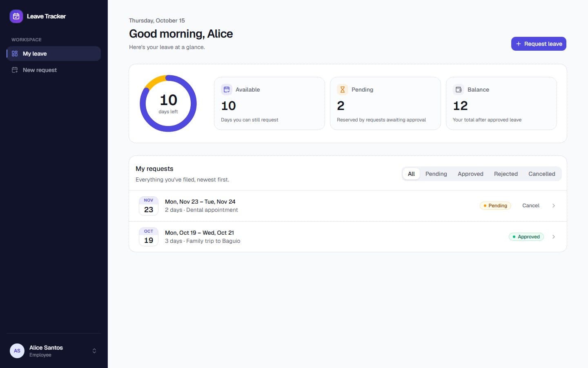Filter requests by Pending tab

436,174
